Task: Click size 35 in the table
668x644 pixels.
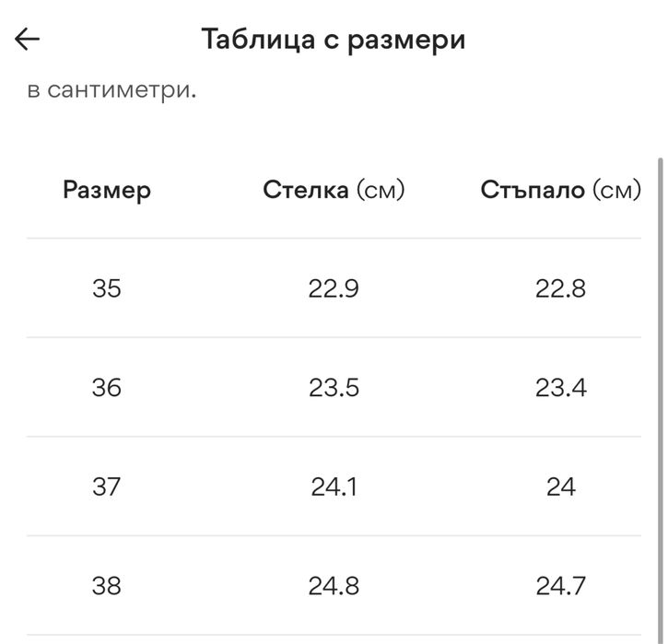Action: [107, 289]
